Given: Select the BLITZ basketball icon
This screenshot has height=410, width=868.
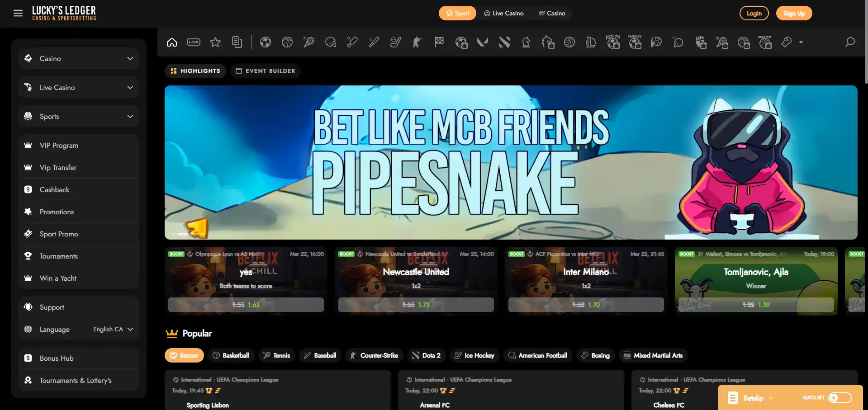Looking at the screenshot, I should pyautogui.click(x=765, y=42).
